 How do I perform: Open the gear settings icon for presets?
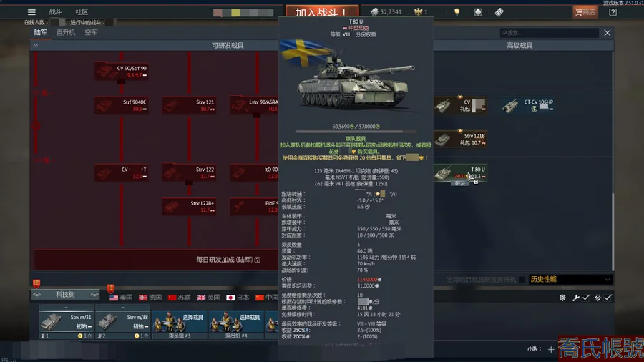[562, 298]
